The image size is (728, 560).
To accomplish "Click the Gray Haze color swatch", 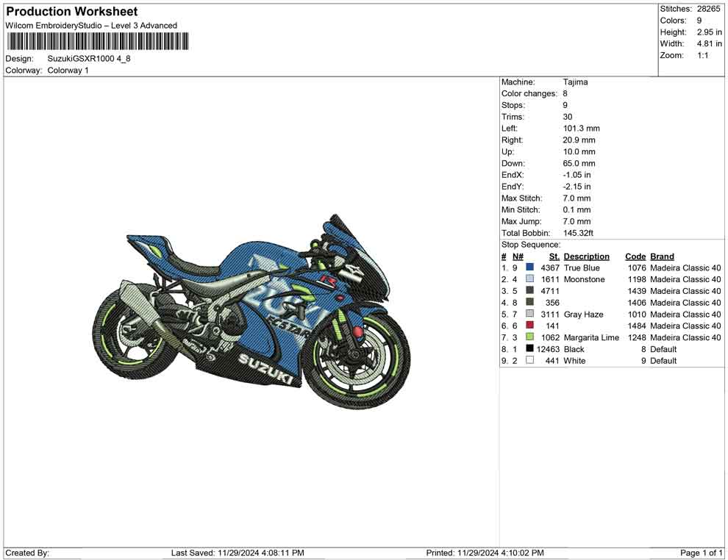I will click(529, 314).
